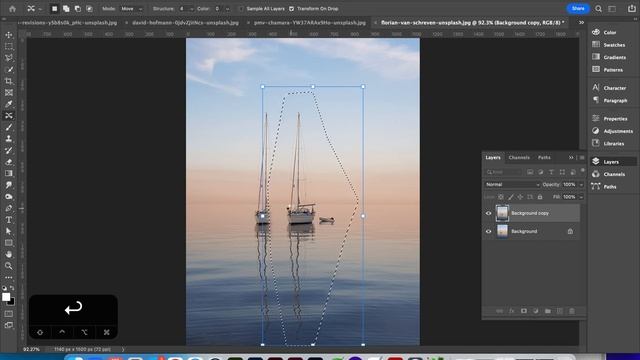Switch to the Channels tab in Layers panel

pos(519,158)
